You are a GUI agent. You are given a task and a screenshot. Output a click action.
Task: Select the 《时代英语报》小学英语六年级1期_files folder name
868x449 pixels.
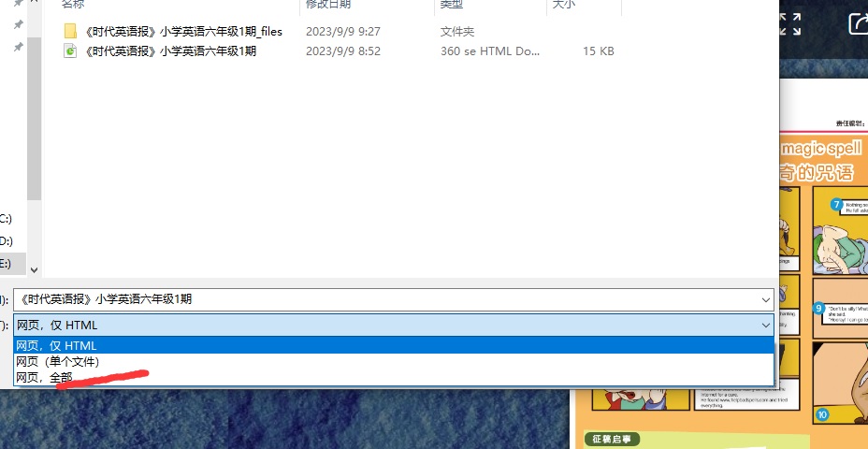tap(183, 32)
